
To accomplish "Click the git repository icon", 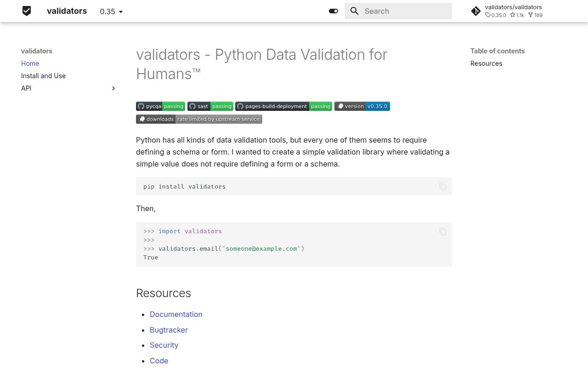I will pos(476,11).
